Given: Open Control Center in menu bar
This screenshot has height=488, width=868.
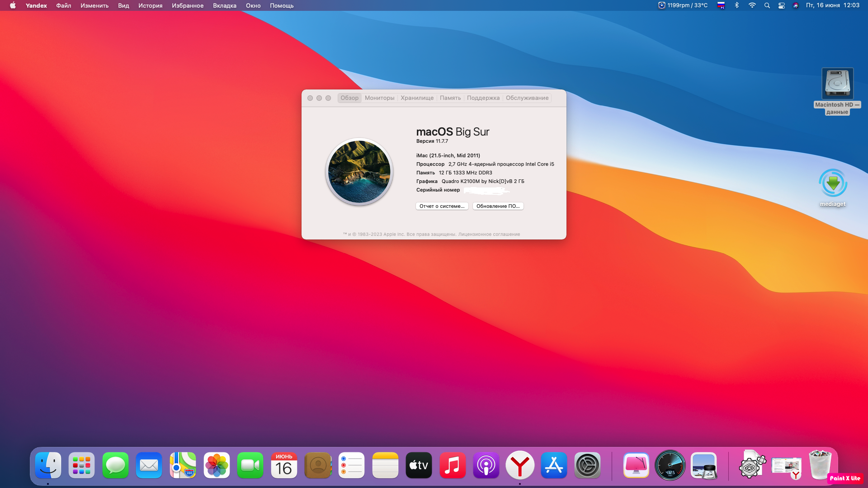Looking at the screenshot, I should tap(781, 5).
